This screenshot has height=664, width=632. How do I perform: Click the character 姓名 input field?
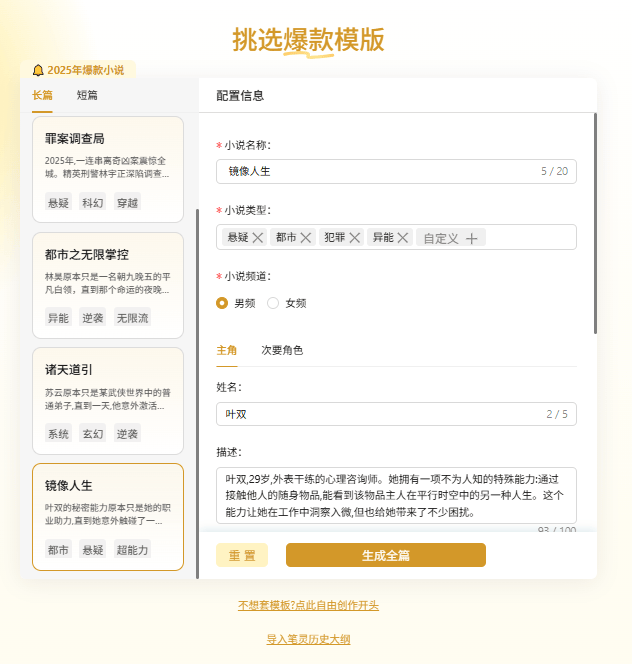click(x=380, y=414)
